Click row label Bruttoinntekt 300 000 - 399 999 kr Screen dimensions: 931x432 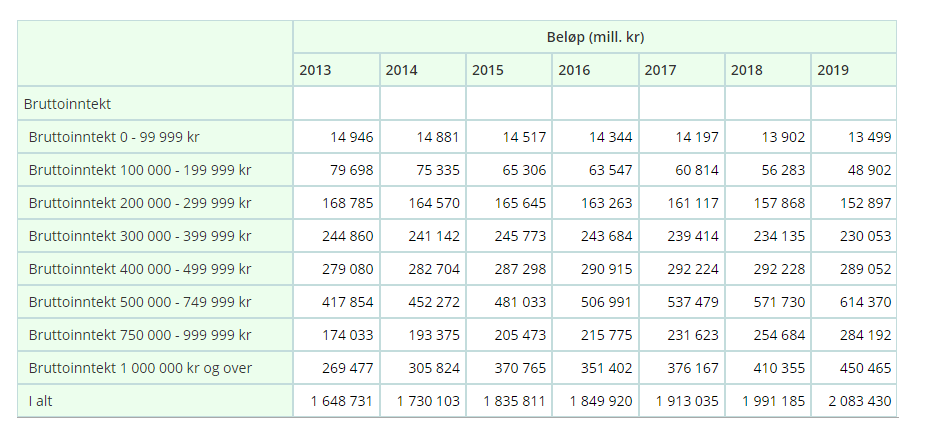click(x=140, y=236)
